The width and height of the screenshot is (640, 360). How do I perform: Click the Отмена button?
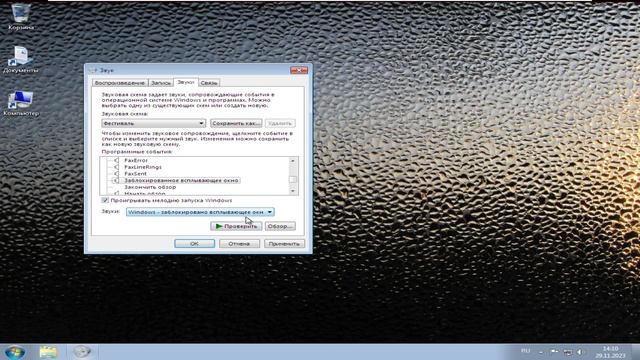point(239,244)
